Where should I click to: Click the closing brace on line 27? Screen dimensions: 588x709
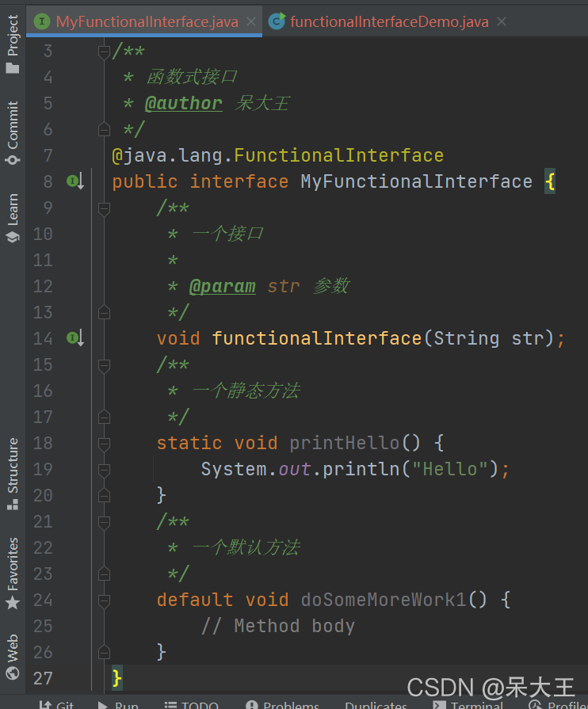click(116, 678)
